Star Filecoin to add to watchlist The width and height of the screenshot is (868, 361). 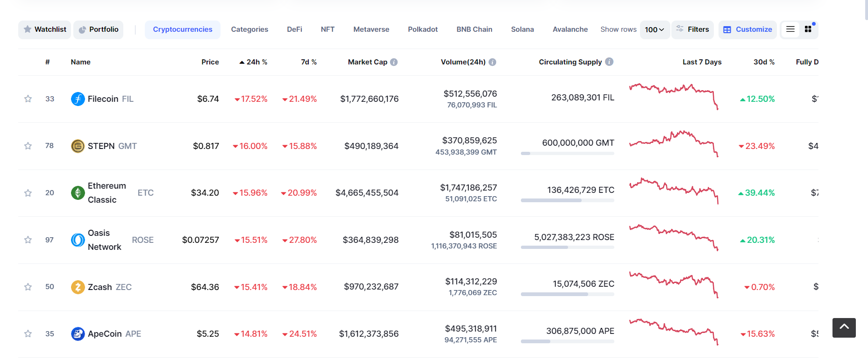[x=28, y=99]
